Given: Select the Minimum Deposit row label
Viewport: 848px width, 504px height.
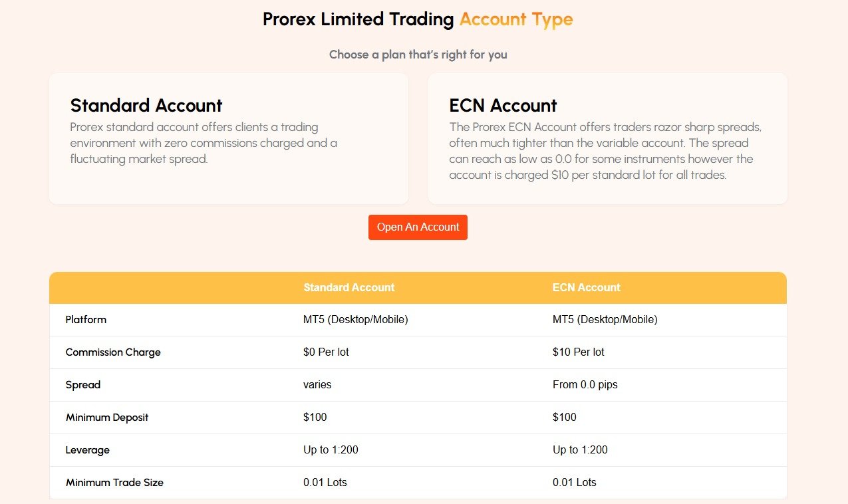Looking at the screenshot, I should 107,417.
